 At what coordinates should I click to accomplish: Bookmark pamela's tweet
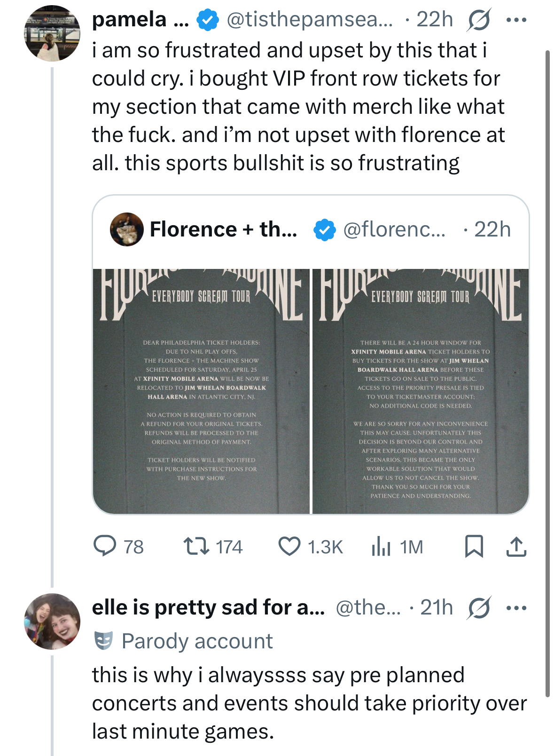coord(474,546)
